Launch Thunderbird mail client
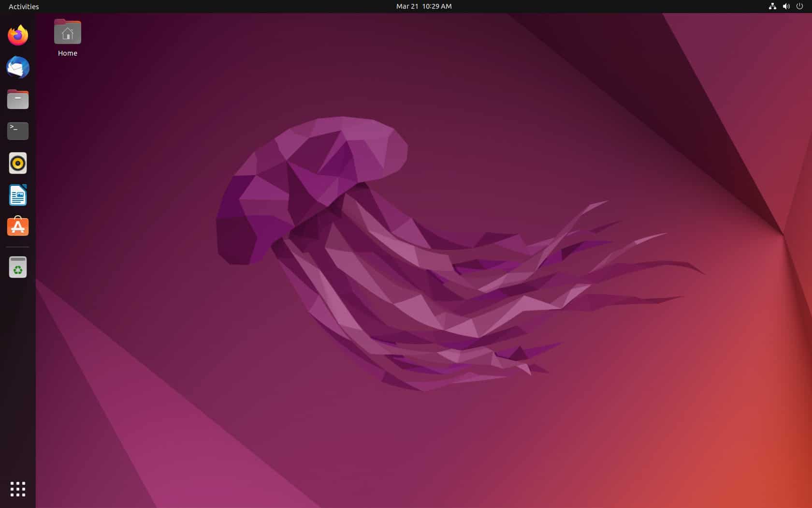 tap(17, 67)
